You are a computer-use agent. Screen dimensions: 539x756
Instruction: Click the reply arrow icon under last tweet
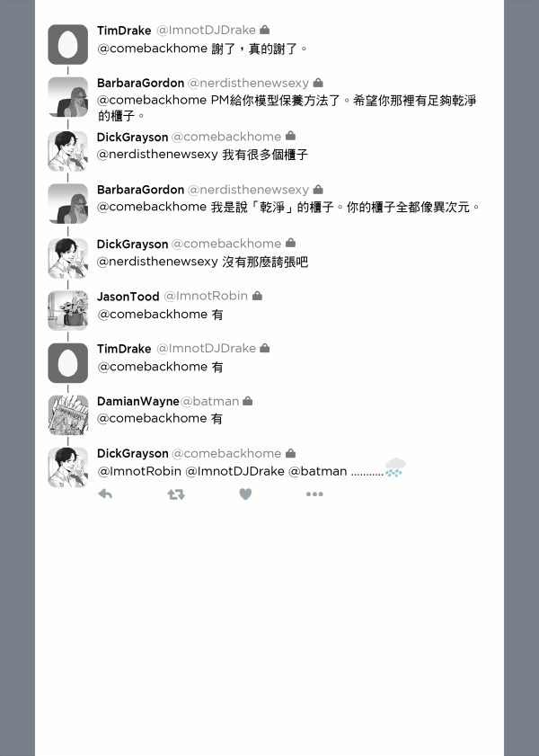pyautogui.click(x=105, y=494)
